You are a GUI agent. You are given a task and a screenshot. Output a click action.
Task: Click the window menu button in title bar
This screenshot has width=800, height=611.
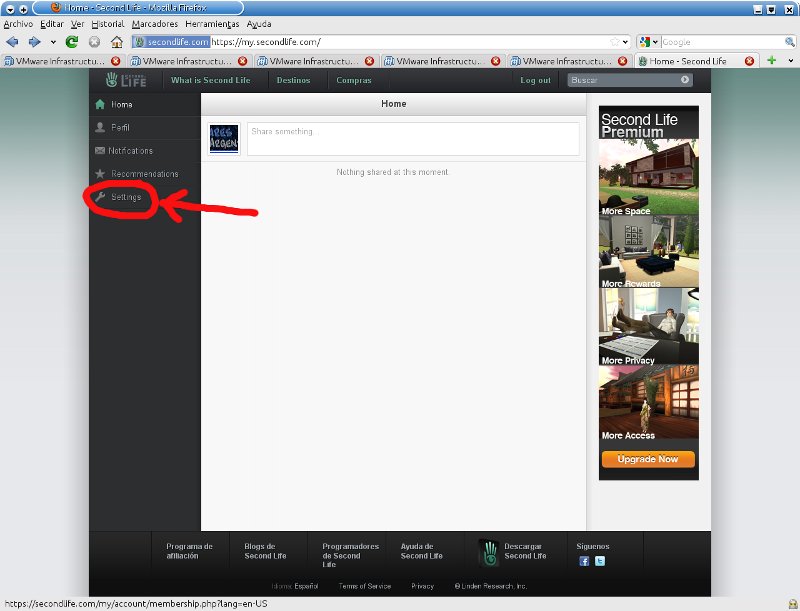click(10, 9)
